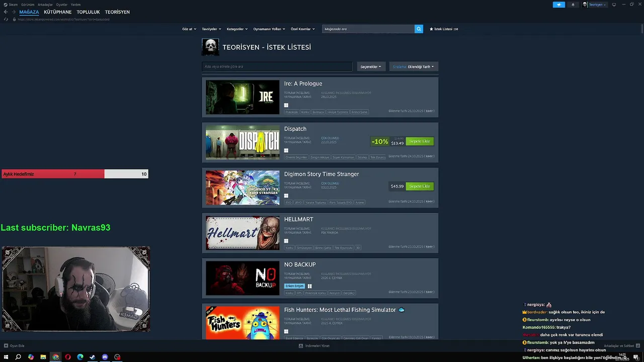
Task: Open the Arkadaşlar menu
Action: click(x=45, y=5)
